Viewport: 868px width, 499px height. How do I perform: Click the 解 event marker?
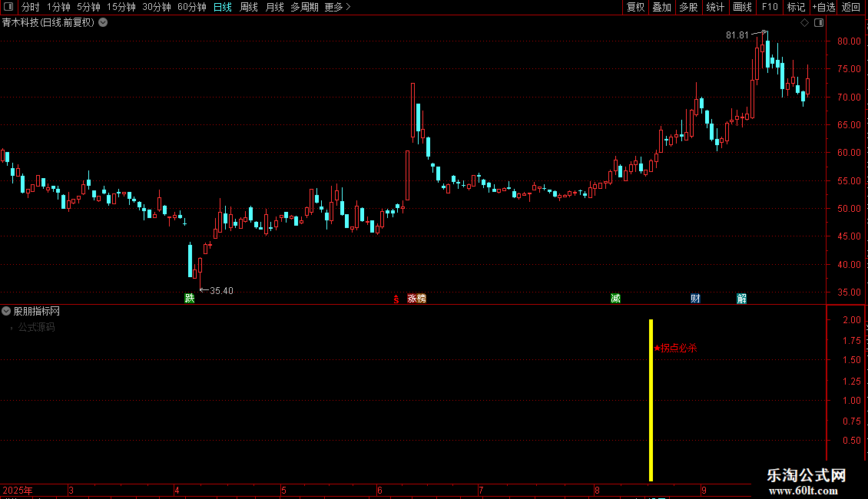tap(742, 299)
